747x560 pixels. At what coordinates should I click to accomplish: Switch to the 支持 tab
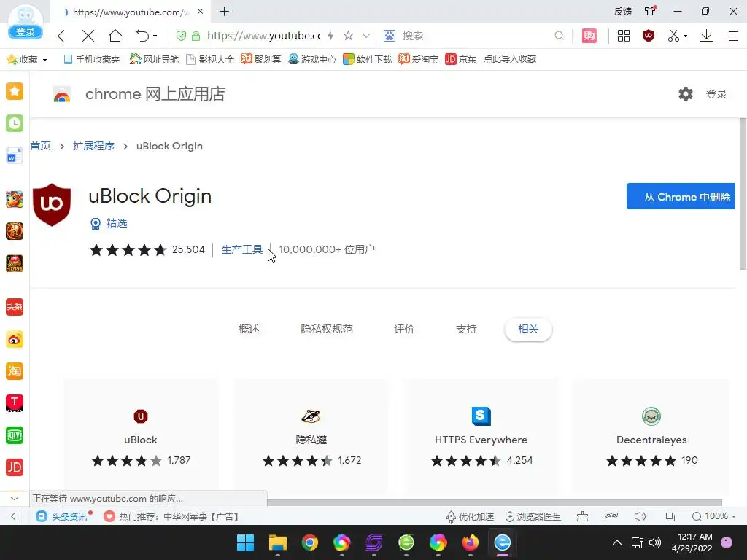point(466,329)
